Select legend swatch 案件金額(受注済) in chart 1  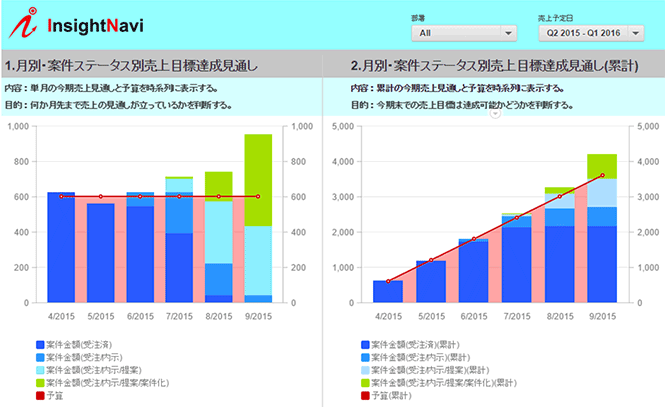tap(40, 345)
